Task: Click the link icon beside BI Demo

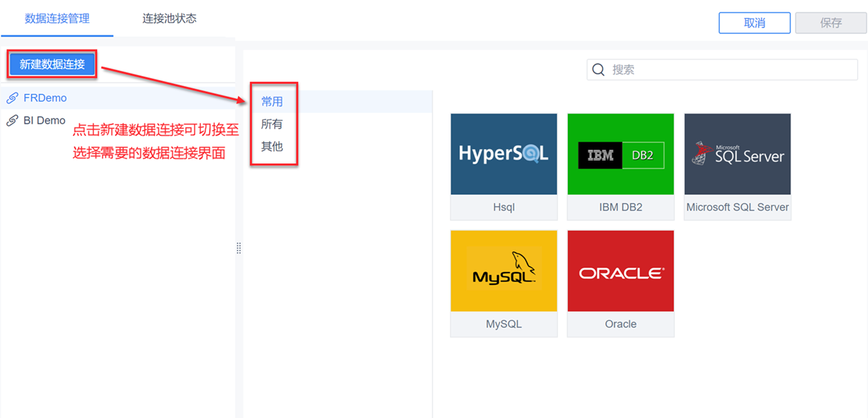Action: pos(12,121)
